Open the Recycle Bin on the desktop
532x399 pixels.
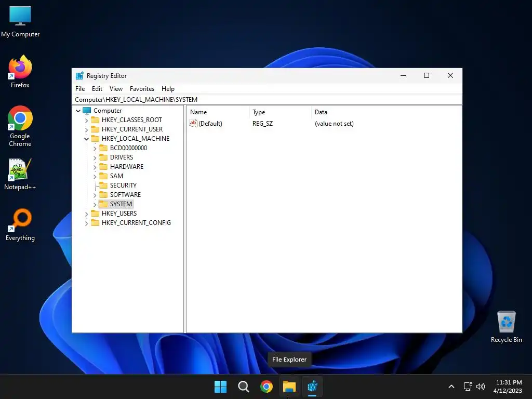coord(506,327)
